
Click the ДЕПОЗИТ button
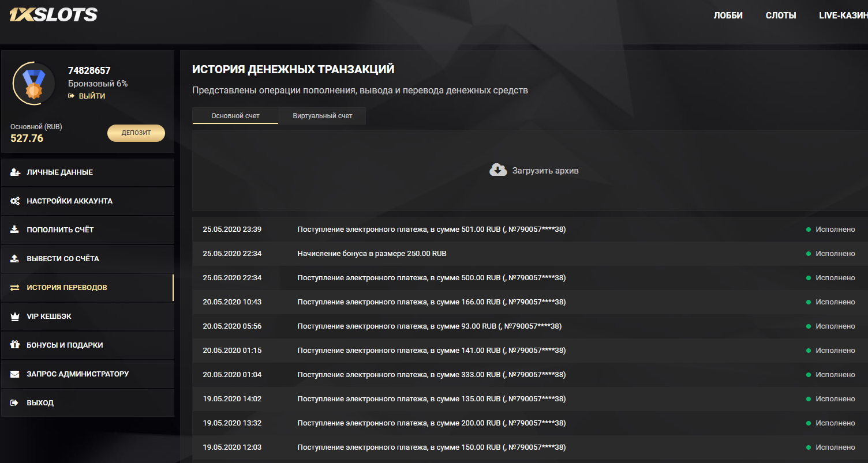pos(136,133)
